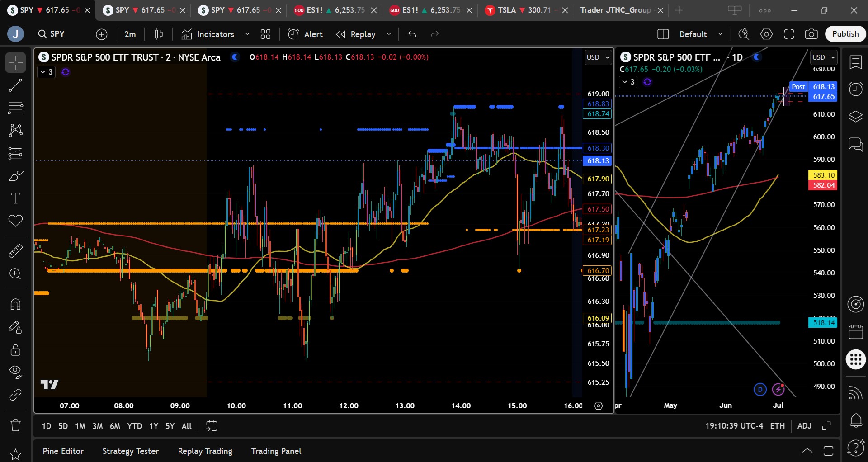Toggle ADJ dividend adjustment
The width and height of the screenshot is (868, 462).
(x=804, y=426)
